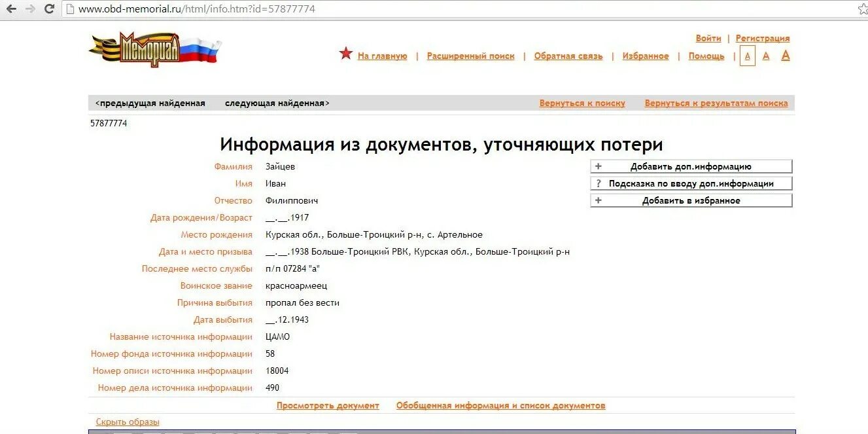Collapse document images via Скрыть образы

click(x=128, y=422)
